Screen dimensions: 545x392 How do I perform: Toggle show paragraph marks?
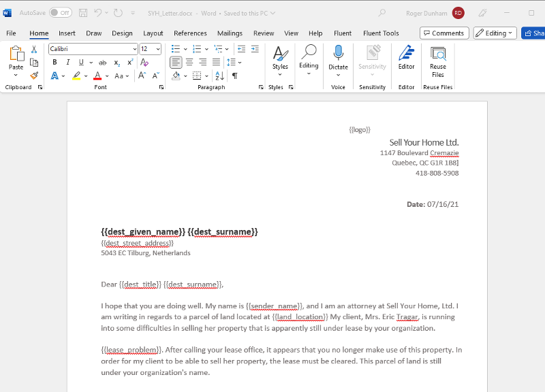click(x=235, y=76)
